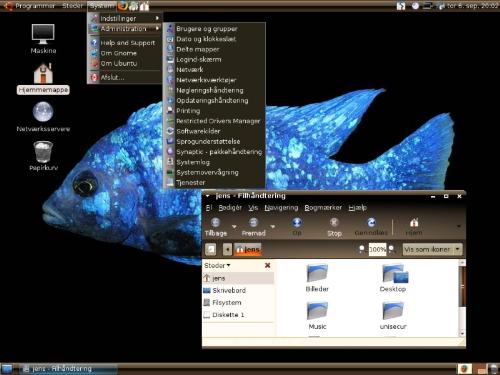The image size is (500, 375).
Task: Expand the Indstillinger submenu
Action: [x=125, y=18]
